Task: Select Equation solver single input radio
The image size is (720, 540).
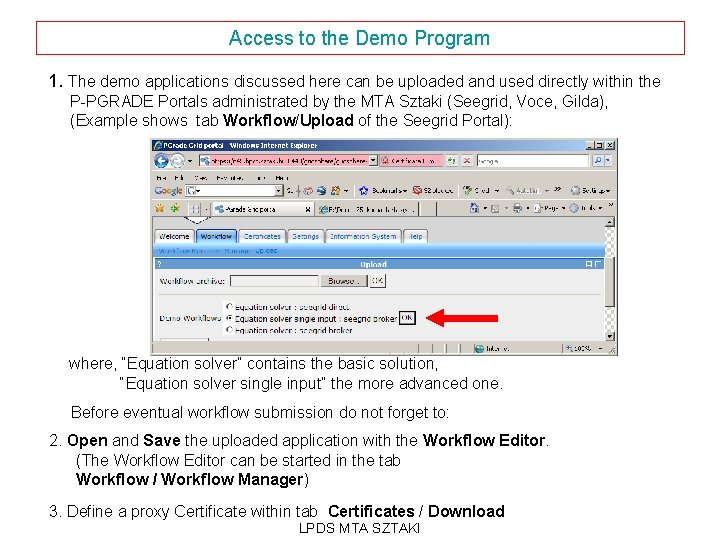Action: click(x=229, y=318)
